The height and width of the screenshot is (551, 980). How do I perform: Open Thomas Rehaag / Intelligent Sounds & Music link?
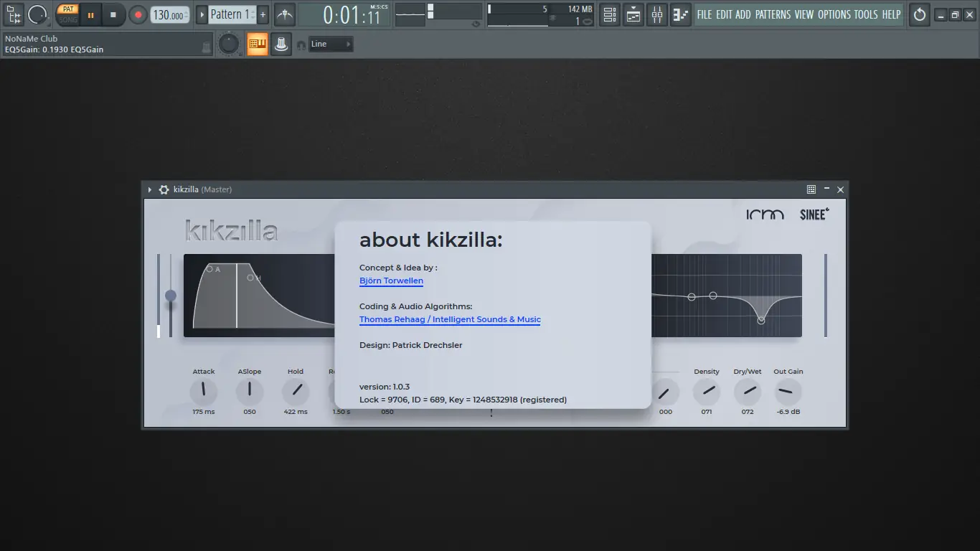[450, 320]
